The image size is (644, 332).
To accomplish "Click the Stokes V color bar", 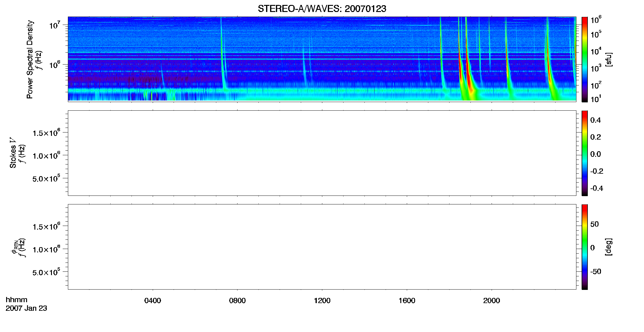I will point(584,153).
